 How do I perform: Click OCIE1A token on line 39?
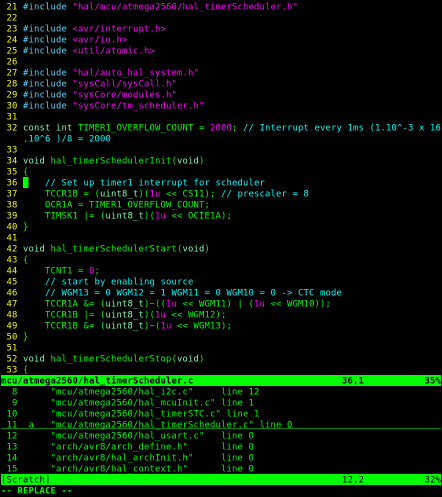tap(204, 215)
